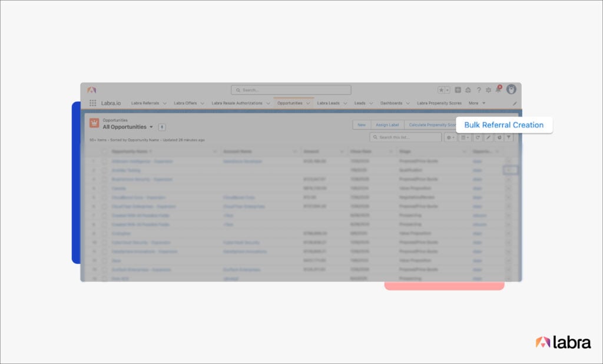The image size is (603, 364).
Task: Open the App Launcher grid icon
Action: 92,103
